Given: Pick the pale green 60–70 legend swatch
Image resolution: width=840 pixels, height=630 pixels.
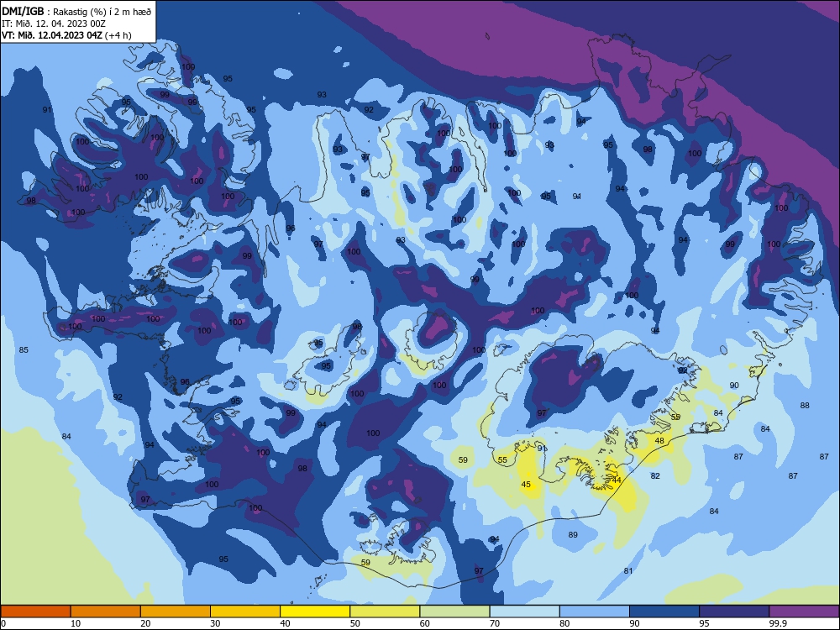Looking at the screenshot, I should pyautogui.click(x=454, y=612).
